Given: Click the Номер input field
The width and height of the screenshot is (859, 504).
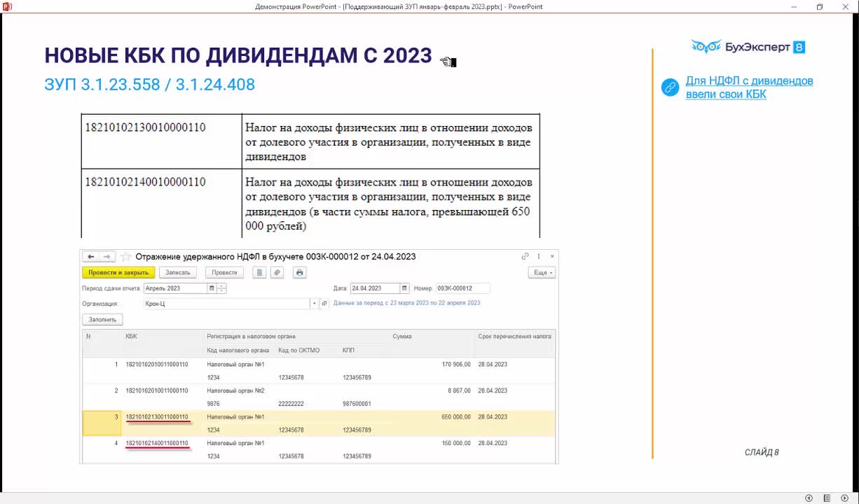Looking at the screenshot, I should (462, 288).
